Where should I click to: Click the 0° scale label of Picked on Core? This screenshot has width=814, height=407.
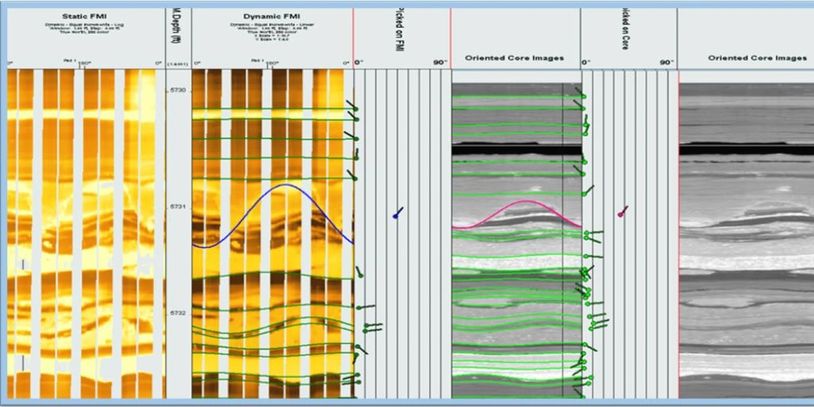(x=587, y=63)
